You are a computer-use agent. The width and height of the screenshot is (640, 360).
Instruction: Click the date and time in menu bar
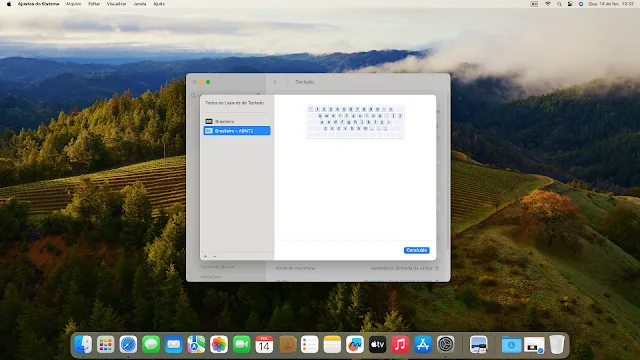(611, 4)
